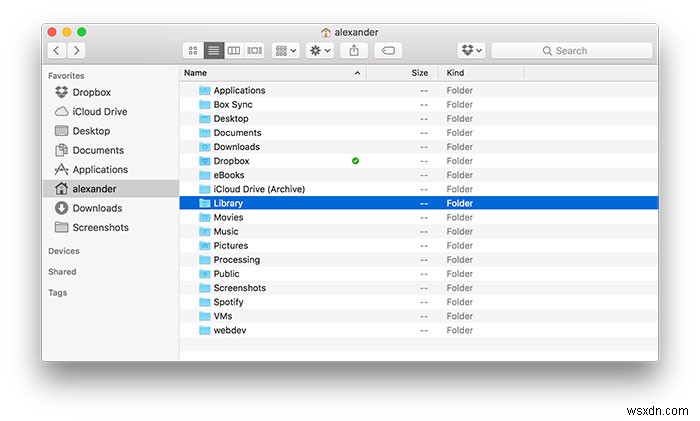Click Folder kind text in webdev row

[x=459, y=330]
